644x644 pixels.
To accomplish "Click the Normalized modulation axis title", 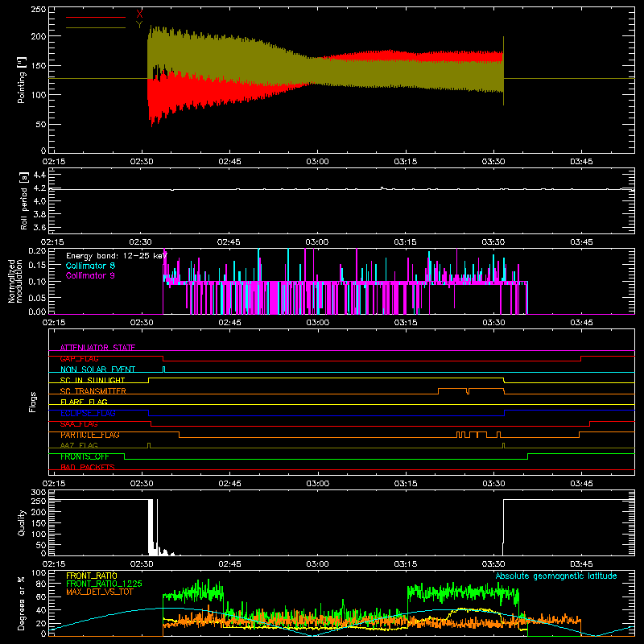I will tap(15, 281).
